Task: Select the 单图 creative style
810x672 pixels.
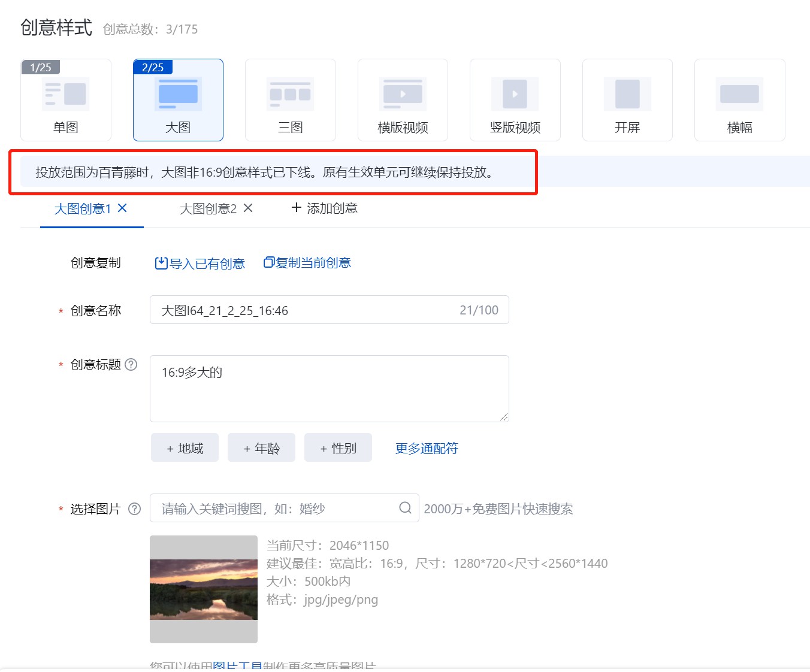Action: (66, 100)
